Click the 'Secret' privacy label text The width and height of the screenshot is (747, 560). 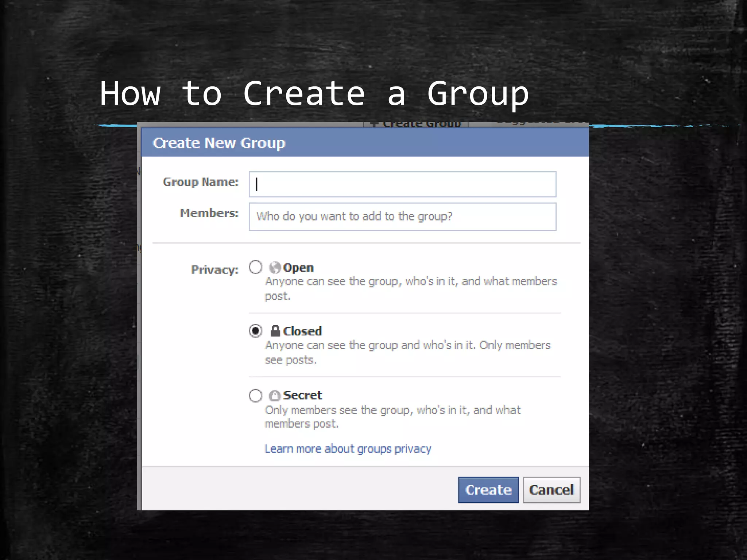click(303, 395)
